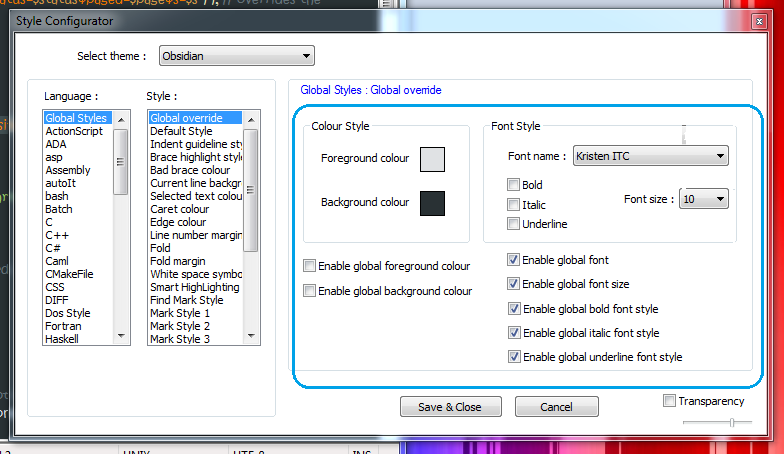The width and height of the screenshot is (784, 454).
Task: Adjust the Transparency slider
Action: click(732, 422)
